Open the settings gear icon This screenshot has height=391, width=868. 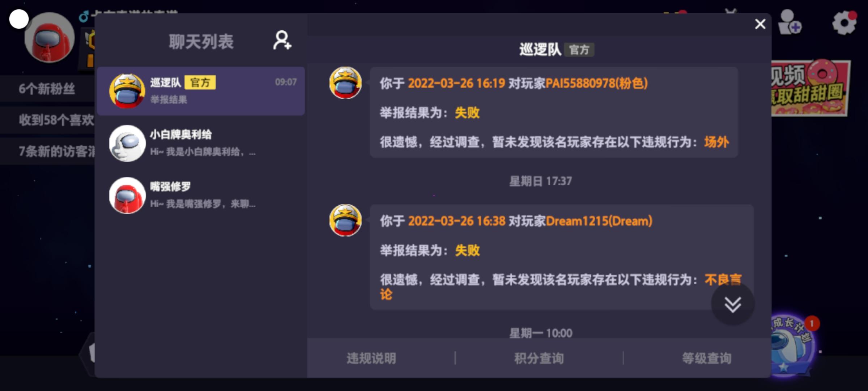844,22
